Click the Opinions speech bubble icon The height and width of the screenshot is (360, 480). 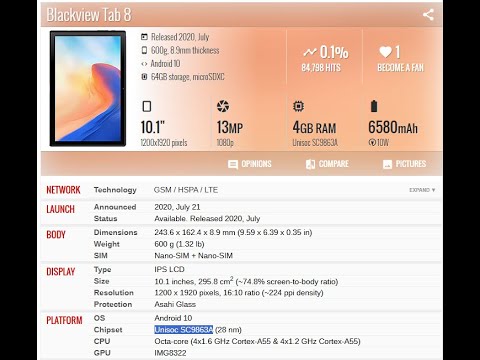pos(233,164)
